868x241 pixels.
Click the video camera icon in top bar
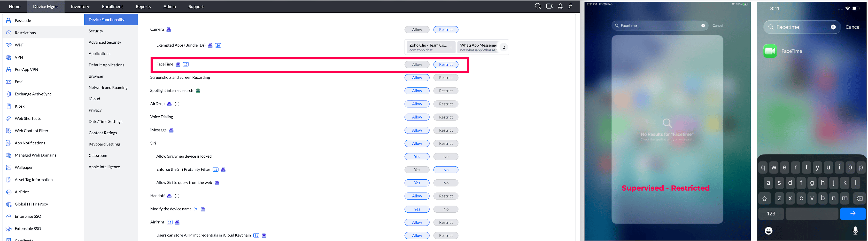[550, 6]
